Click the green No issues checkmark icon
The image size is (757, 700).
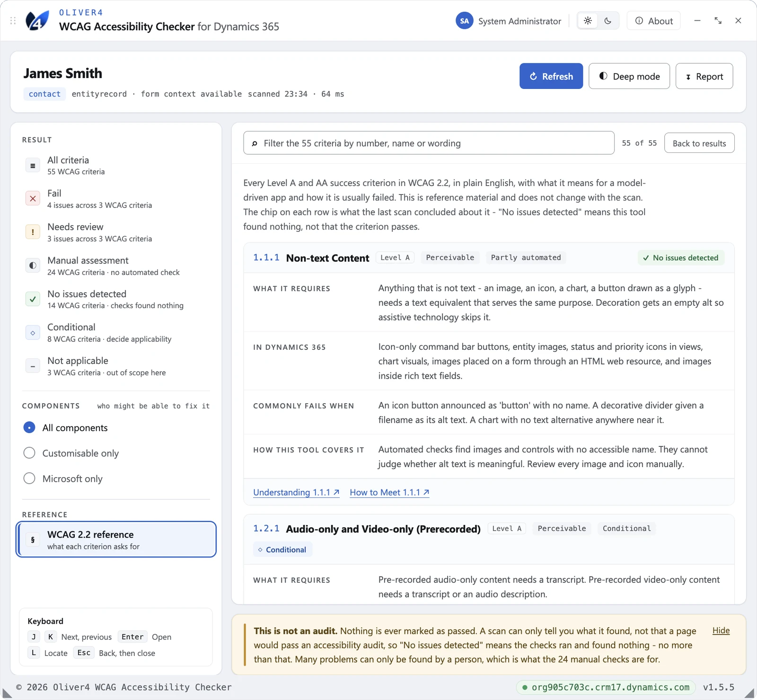click(33, 299)
